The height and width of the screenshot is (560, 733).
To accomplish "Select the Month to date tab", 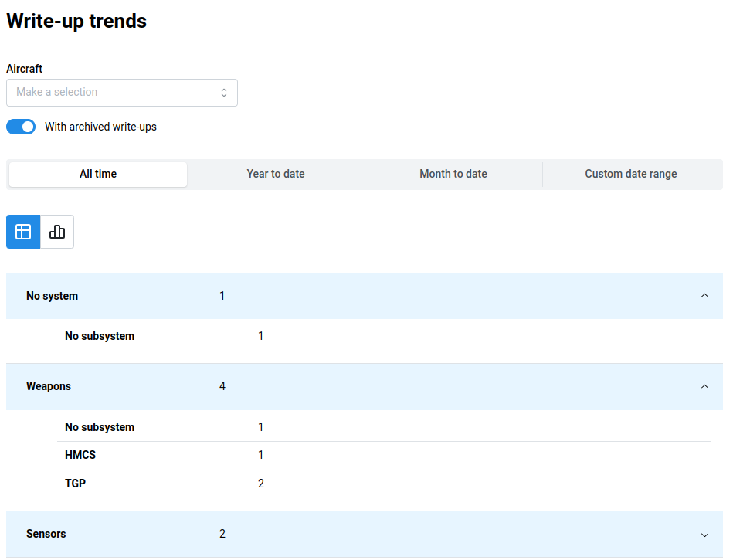I will 453,175.
